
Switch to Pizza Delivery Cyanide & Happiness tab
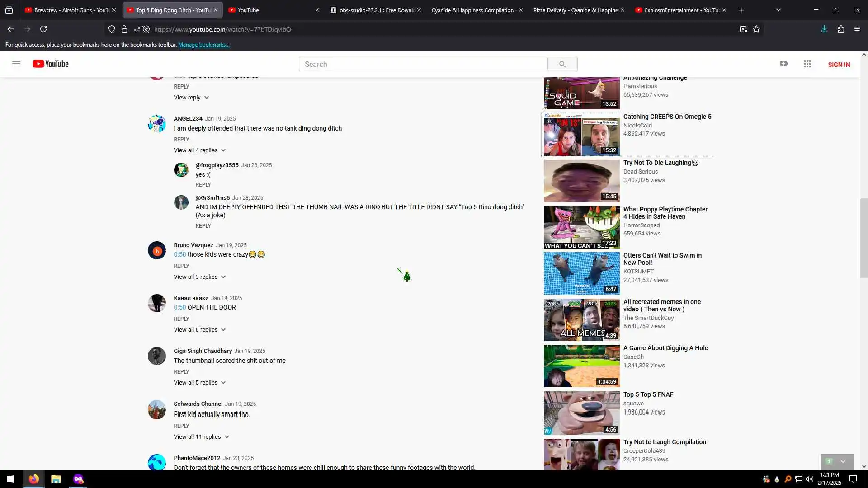[575, 10]
